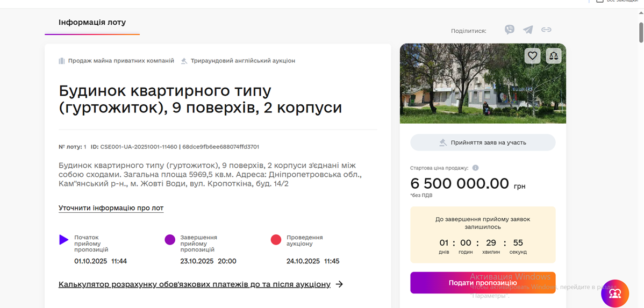Click info icon next to starting price
The width and height of the screenshot is (644, 308).
[476, 168]
